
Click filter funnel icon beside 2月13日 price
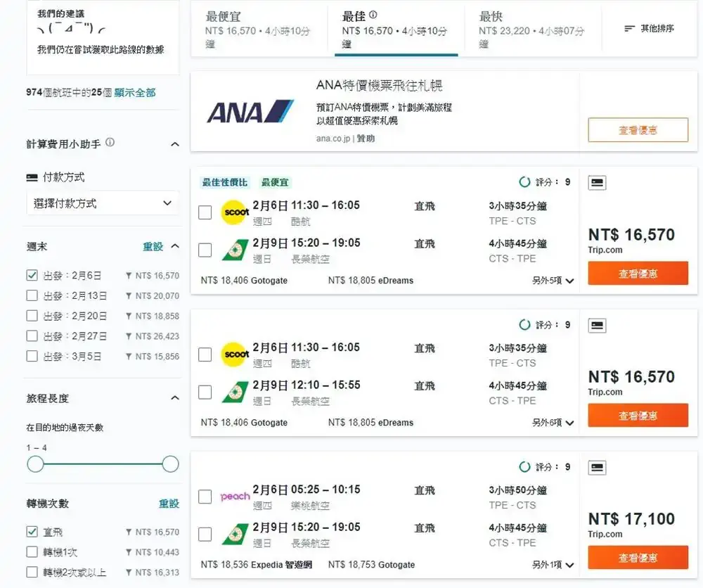click(129, 296)
